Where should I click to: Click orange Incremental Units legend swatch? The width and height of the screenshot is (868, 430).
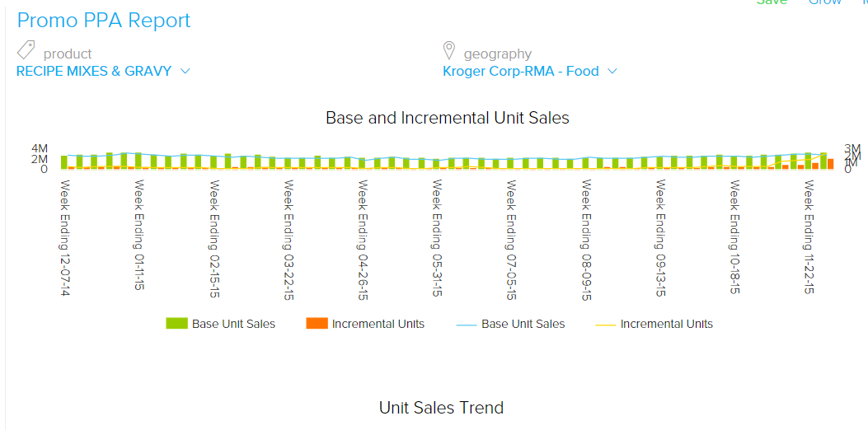point(317,324)
